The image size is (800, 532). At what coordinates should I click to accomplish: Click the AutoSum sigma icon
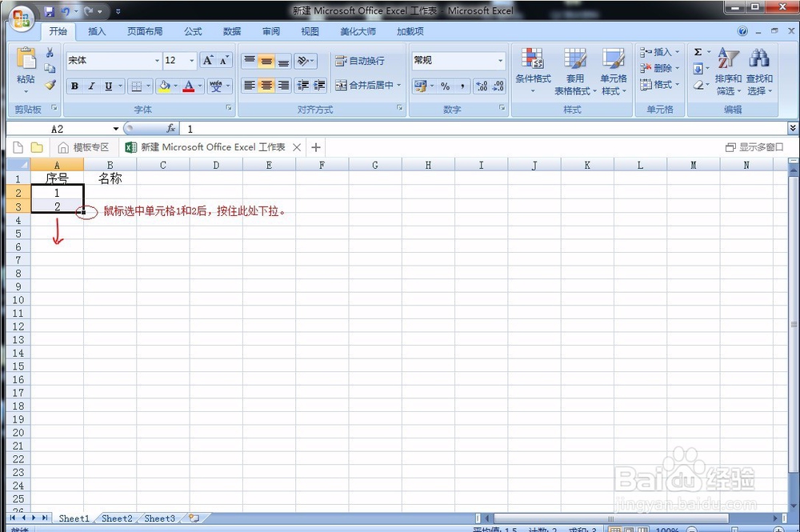coord(698,52)
